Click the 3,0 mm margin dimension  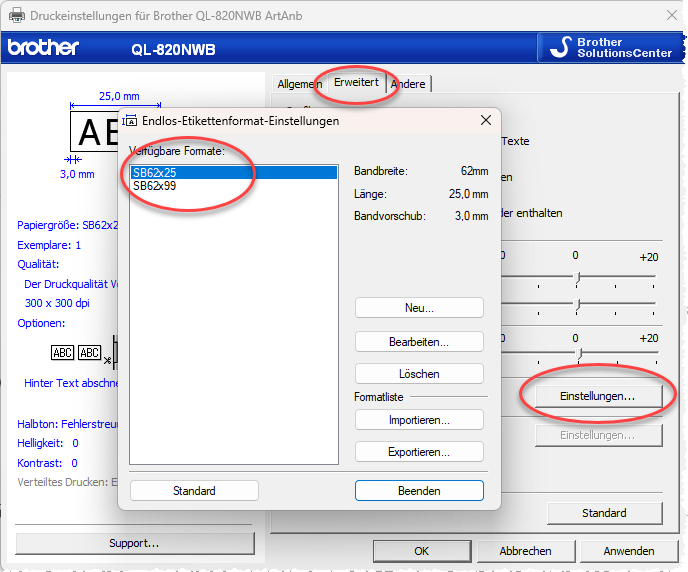click(77, 174)
